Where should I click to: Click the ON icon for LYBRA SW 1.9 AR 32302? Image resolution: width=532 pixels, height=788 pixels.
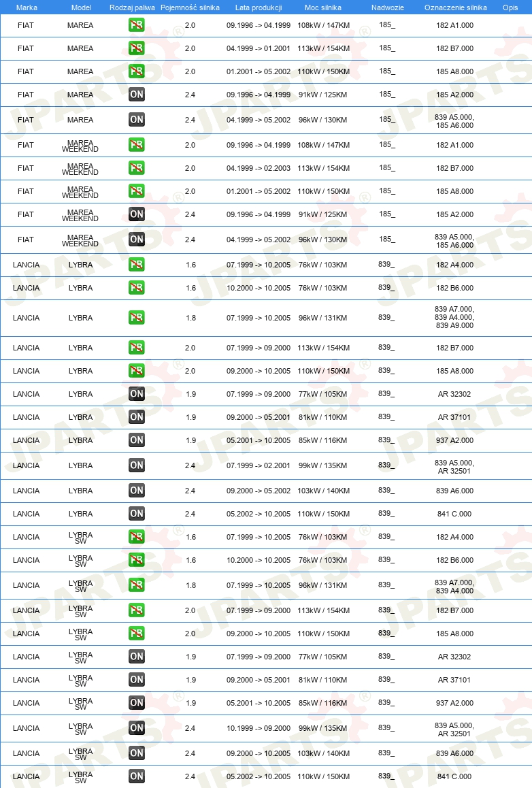click(137, 657)
